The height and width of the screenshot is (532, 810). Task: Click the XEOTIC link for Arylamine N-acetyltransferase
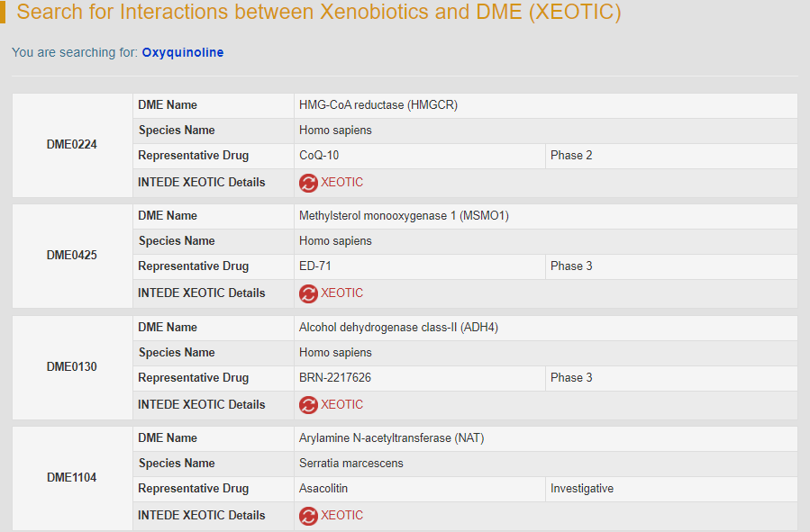click(341, 516)
